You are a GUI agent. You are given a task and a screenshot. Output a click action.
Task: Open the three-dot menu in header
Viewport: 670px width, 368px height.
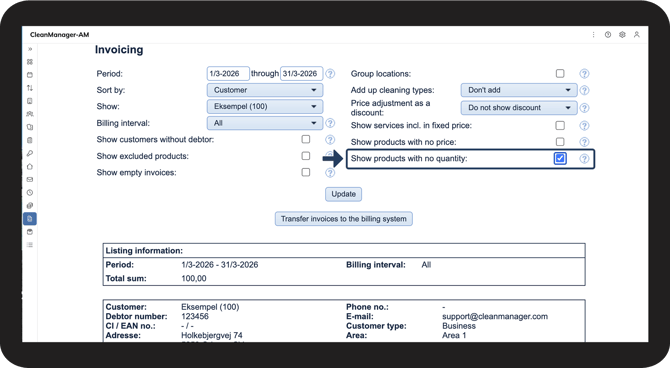pyautogui.click(x=593, y=35)
